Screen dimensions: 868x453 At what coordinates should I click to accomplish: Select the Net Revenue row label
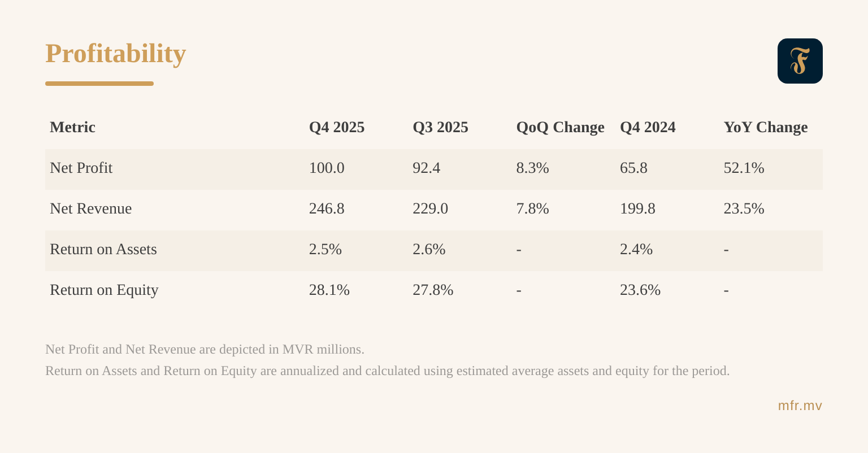click(91, 208)
